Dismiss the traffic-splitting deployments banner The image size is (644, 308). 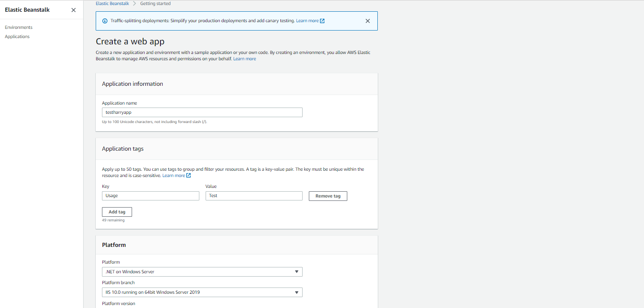(368, 21)
